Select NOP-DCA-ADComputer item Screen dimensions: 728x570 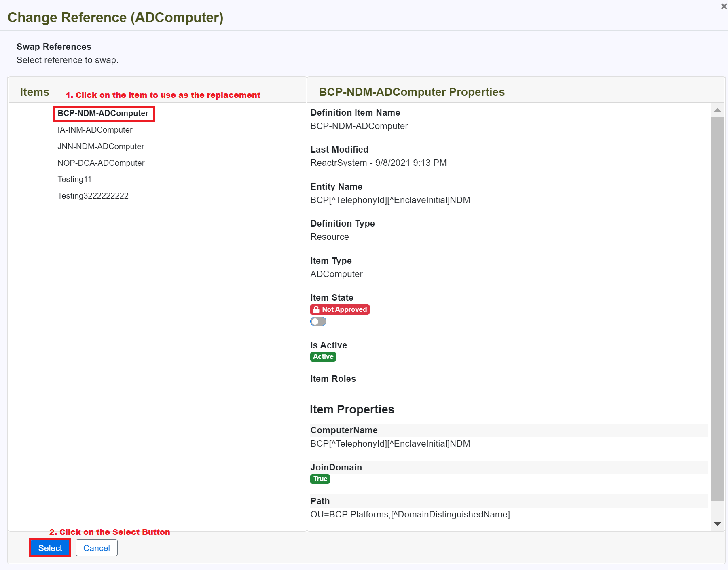pyautogui.click(x=101, y=163)
